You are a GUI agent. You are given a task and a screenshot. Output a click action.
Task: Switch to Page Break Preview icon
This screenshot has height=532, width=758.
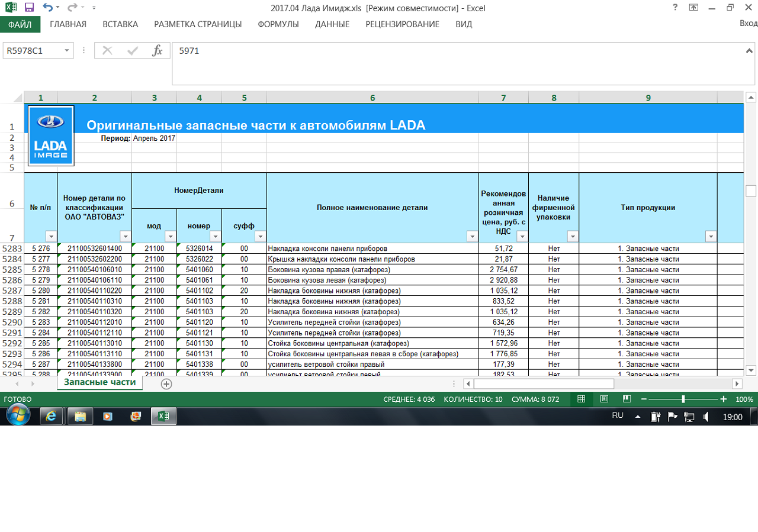627,399
